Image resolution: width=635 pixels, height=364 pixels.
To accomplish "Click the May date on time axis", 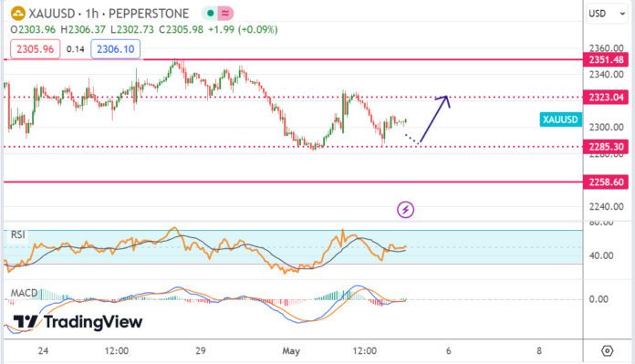I will click(x=291, y=350).
